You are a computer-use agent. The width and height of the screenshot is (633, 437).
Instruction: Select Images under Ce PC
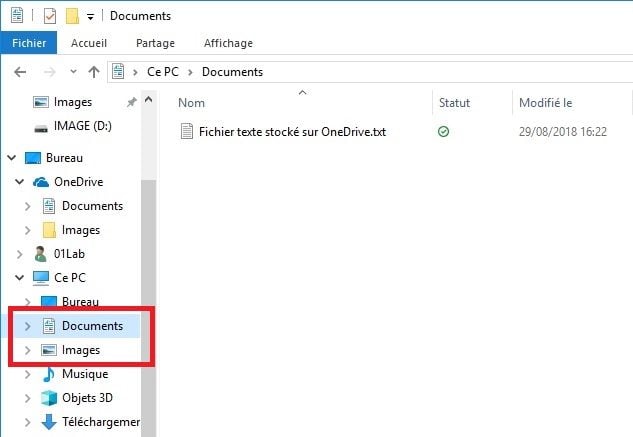81,350
